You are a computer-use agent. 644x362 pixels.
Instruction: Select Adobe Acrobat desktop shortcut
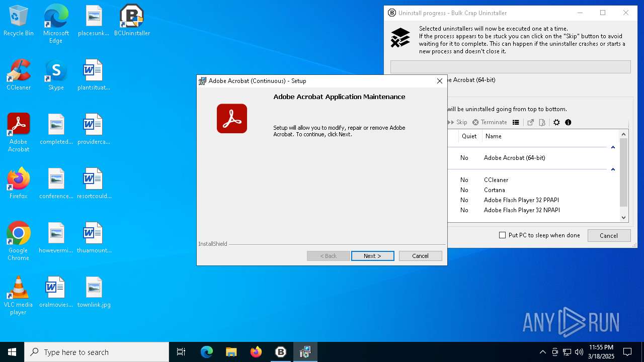tap(19, 133)
